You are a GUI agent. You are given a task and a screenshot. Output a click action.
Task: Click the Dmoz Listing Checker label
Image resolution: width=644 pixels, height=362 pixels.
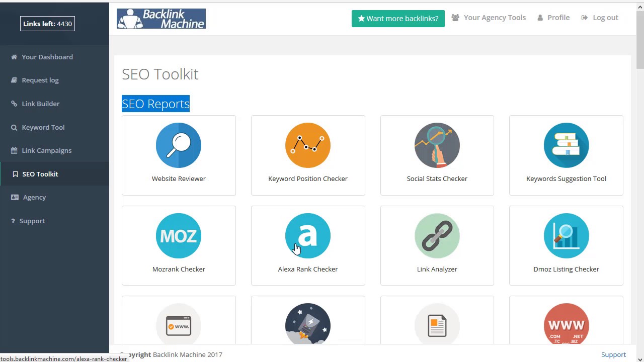pos(566,269)
